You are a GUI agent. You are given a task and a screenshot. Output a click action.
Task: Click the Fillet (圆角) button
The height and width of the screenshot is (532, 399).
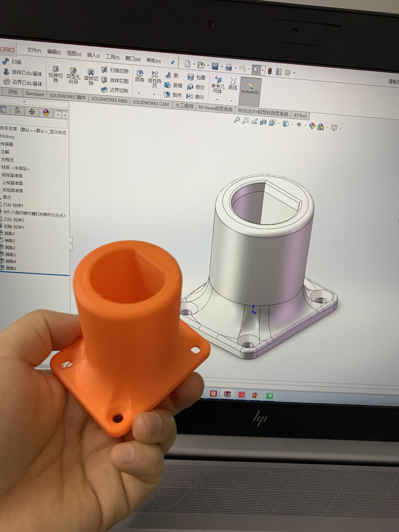point(139,76)
